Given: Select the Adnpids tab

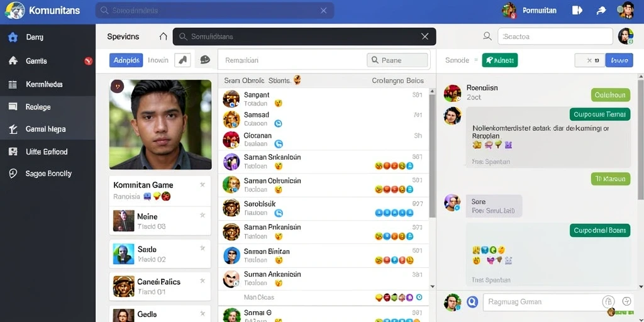Looking at the screenshot, I should coord(126,60).
